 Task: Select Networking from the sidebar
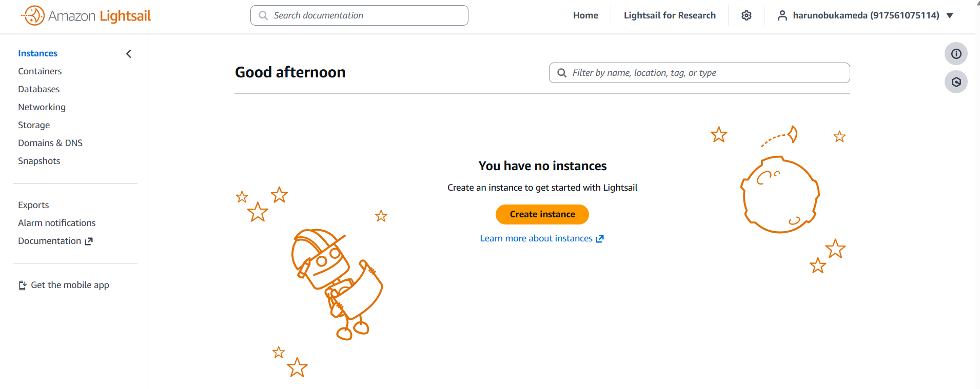tap(42, 107)
